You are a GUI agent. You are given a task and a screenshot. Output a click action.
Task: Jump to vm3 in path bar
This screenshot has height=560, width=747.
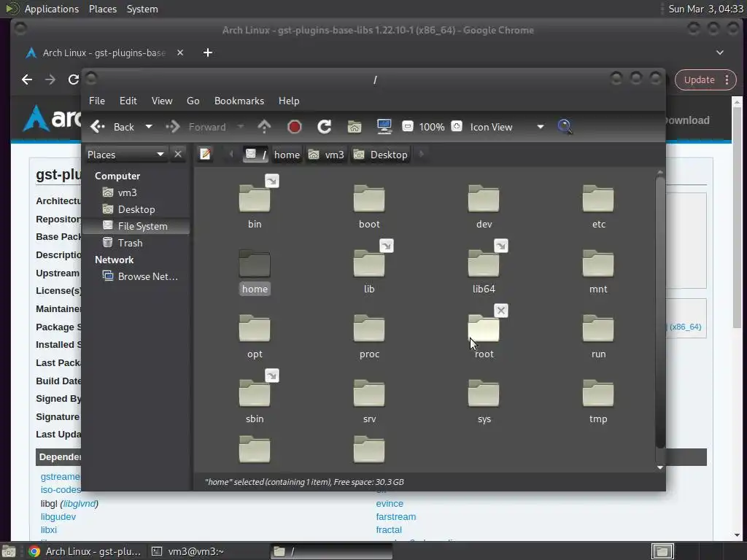pos(326,155)
